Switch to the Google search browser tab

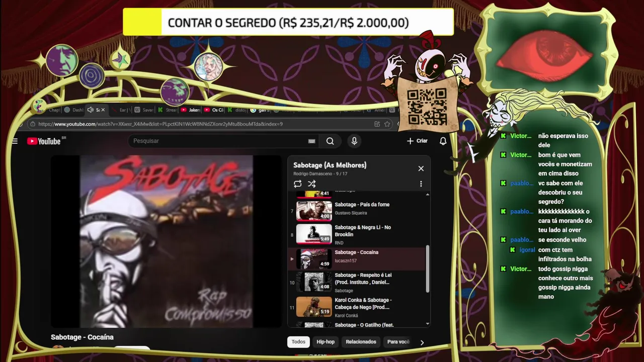260,110
